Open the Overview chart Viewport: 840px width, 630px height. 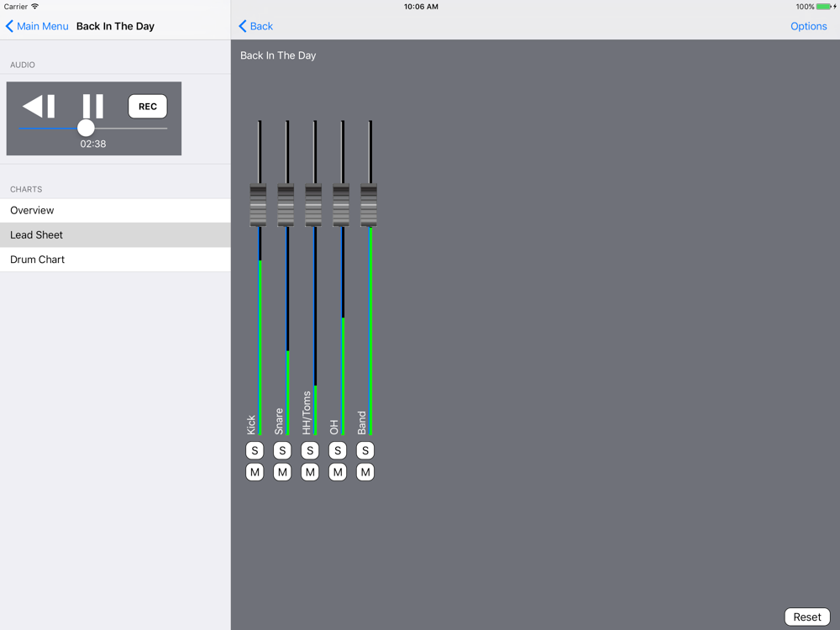click(x=115, y=211)
